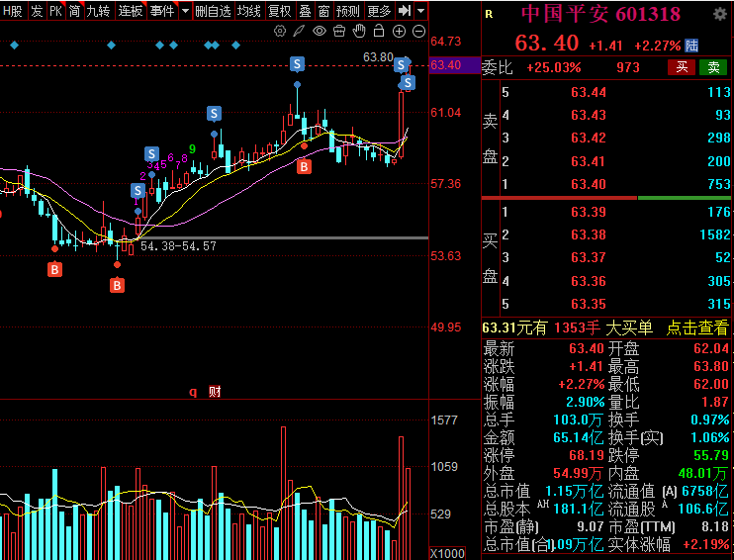Click the yellow R icon
Screen dimensions: 734x560
click(489, 15)
